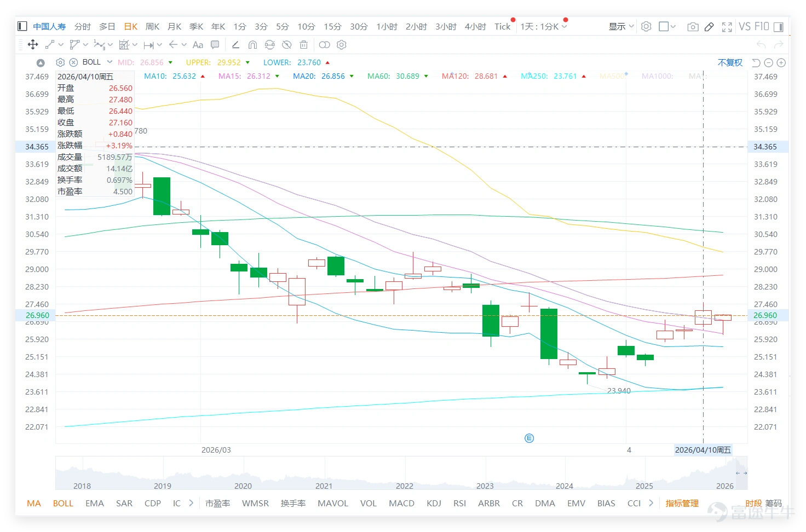Click the sync drawings icon
The height and width of the screenshot is (532, 806).
click(x=269, y=45)
